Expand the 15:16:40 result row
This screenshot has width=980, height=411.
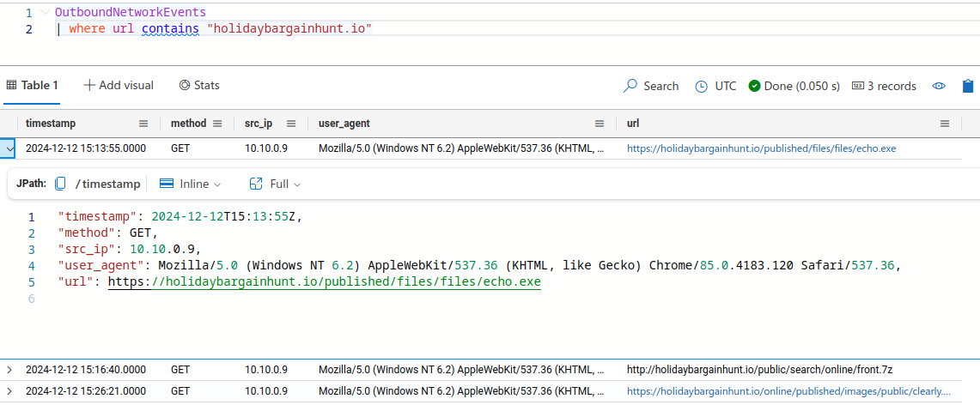tap(9, 370)
